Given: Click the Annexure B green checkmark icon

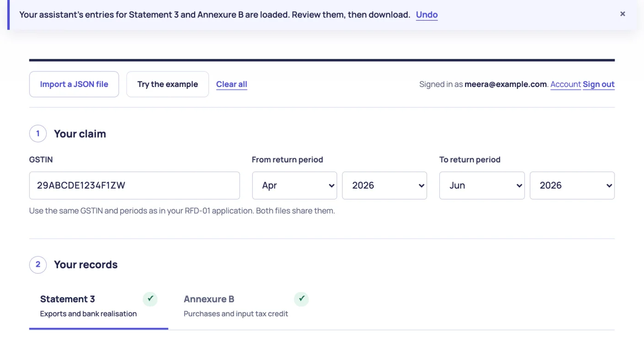Looking at the screenshot, I should click(x=301, y=299).
